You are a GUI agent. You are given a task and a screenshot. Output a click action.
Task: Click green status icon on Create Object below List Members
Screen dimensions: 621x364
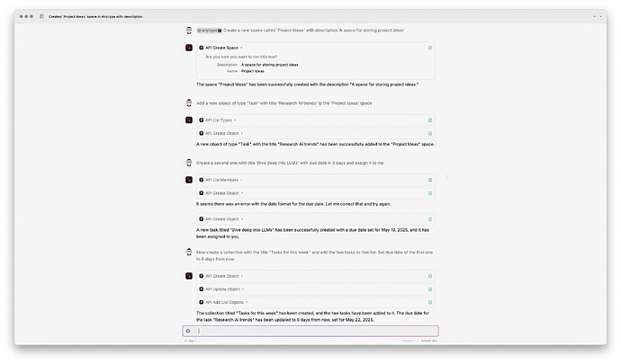click(x=429, y=193)
